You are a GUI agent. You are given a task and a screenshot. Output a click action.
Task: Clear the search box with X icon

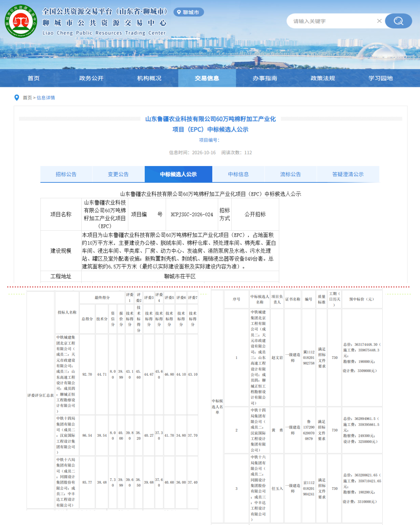379,21
